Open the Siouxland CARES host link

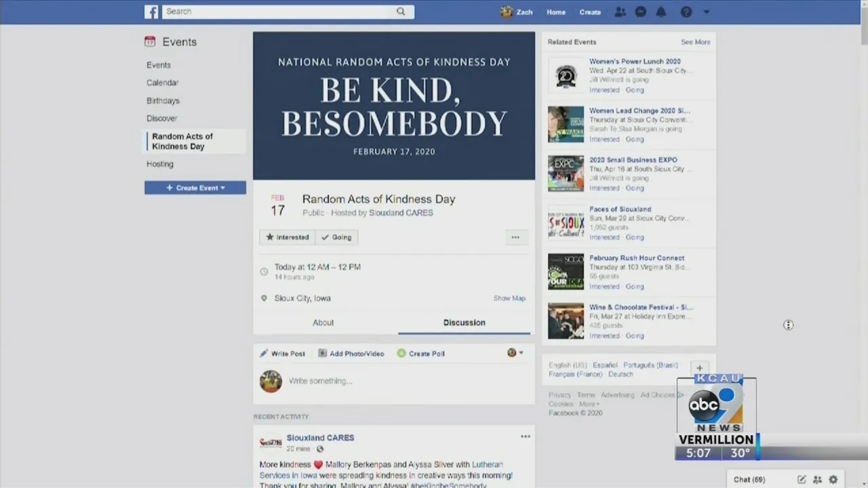tap(401, 213)
